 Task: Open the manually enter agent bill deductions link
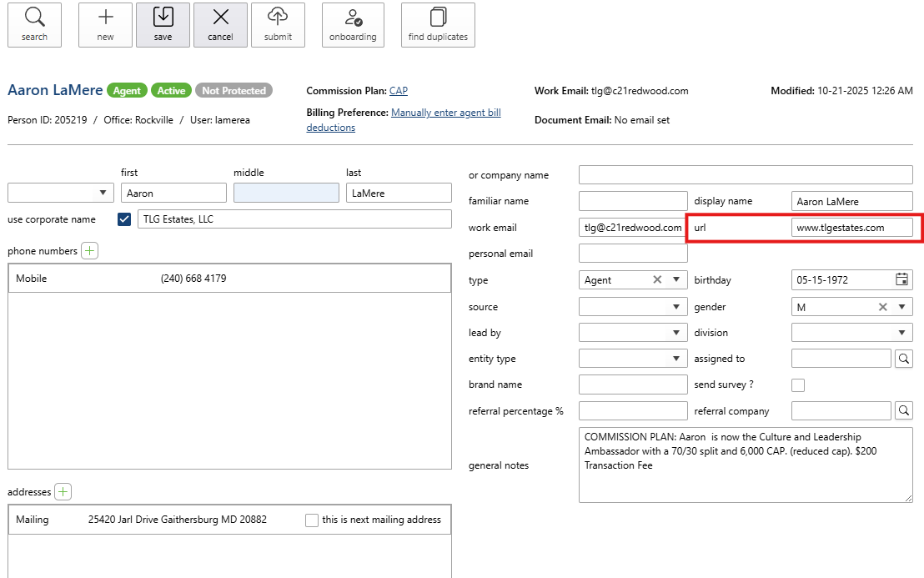click(445, 113)
